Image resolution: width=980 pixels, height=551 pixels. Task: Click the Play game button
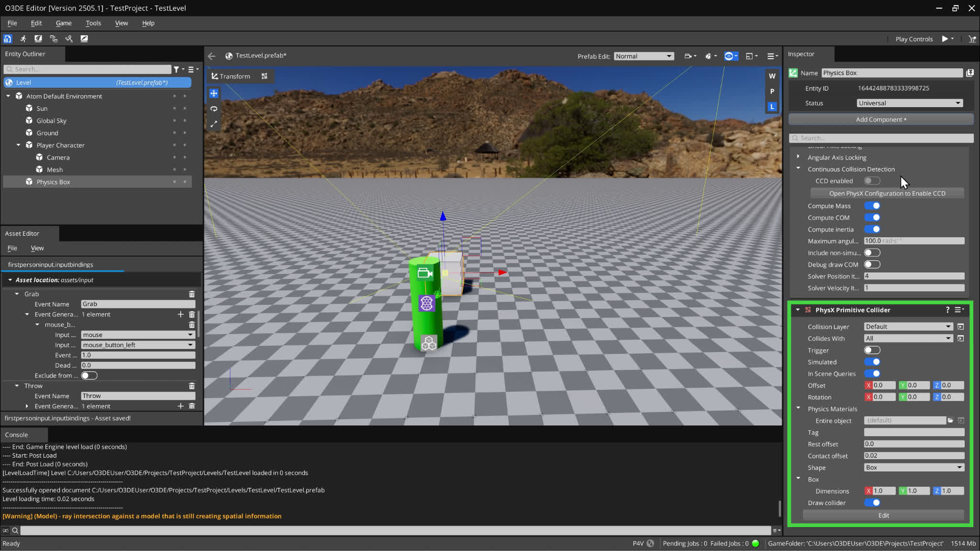945,39
